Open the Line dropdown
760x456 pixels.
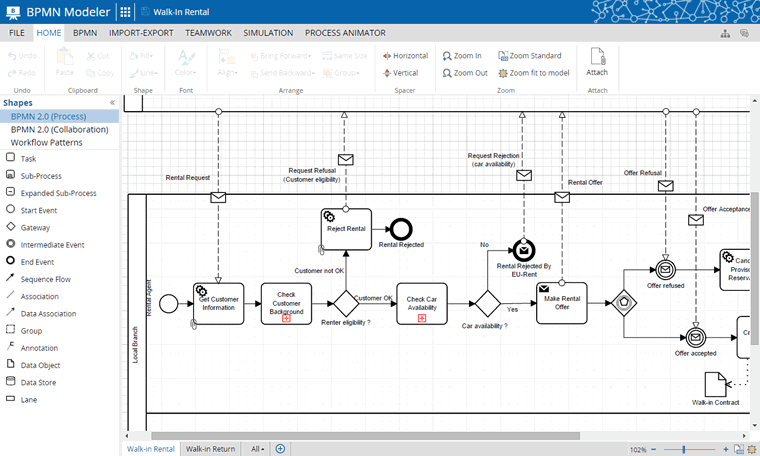coord(143,73)
